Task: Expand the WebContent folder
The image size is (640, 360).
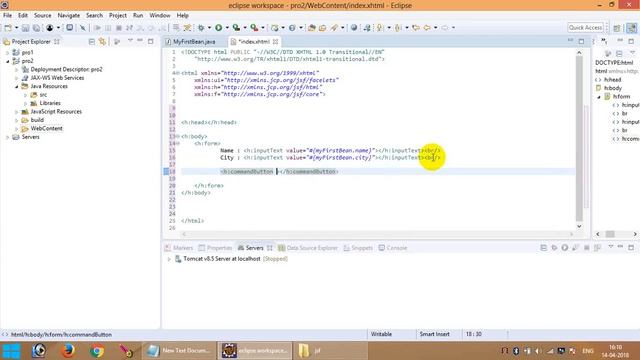Action: coord(16,129)
